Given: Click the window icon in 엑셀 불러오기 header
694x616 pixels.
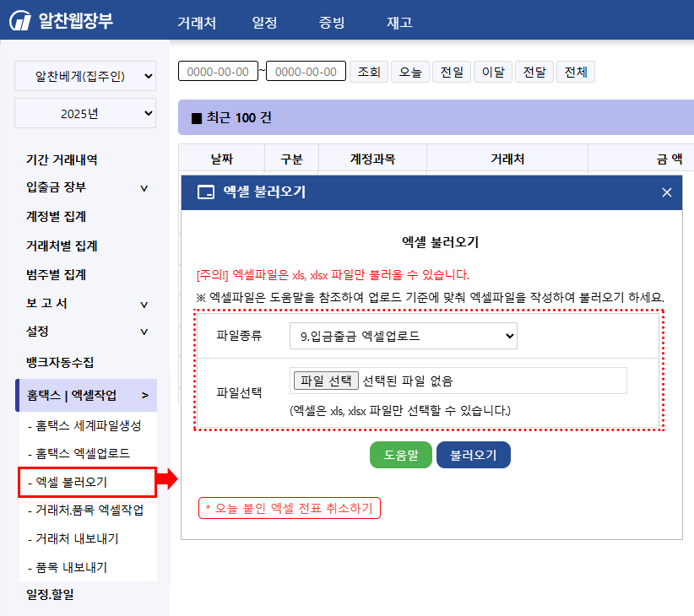Looking at the screenshot, I should [x=206, y=192].
